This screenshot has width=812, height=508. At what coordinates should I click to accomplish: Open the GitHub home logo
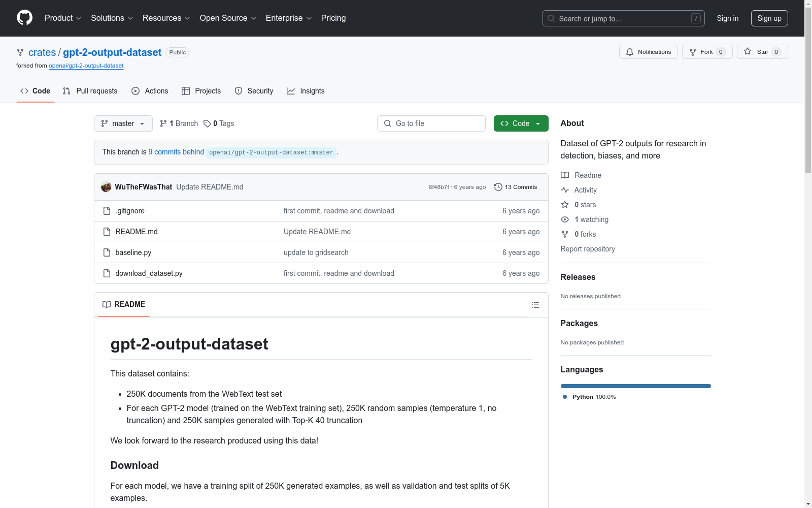pos(24,18)
